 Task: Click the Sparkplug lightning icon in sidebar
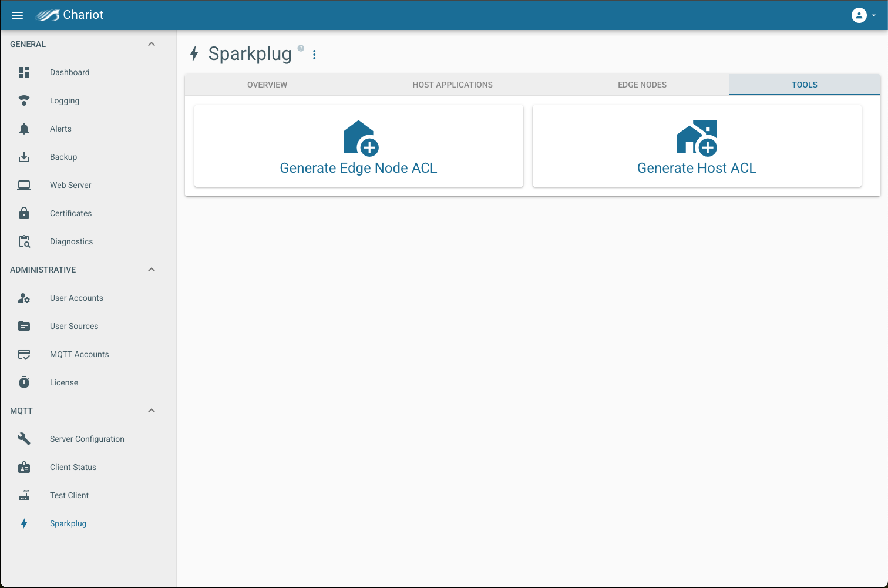click(x=24, y=523)
